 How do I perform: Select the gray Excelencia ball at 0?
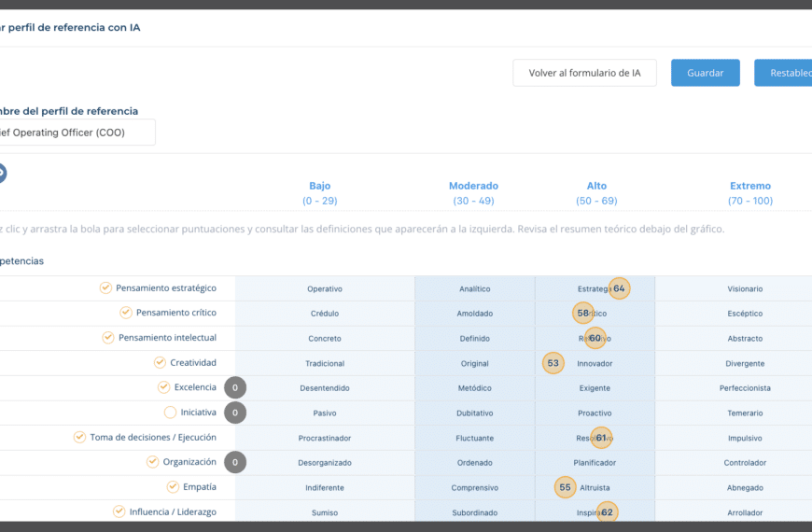click(x=235, y=387)
